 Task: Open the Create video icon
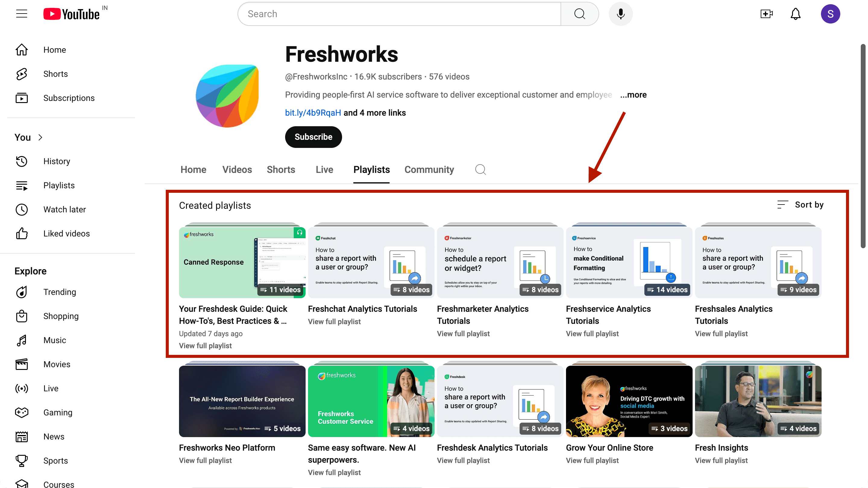[766, 14]
